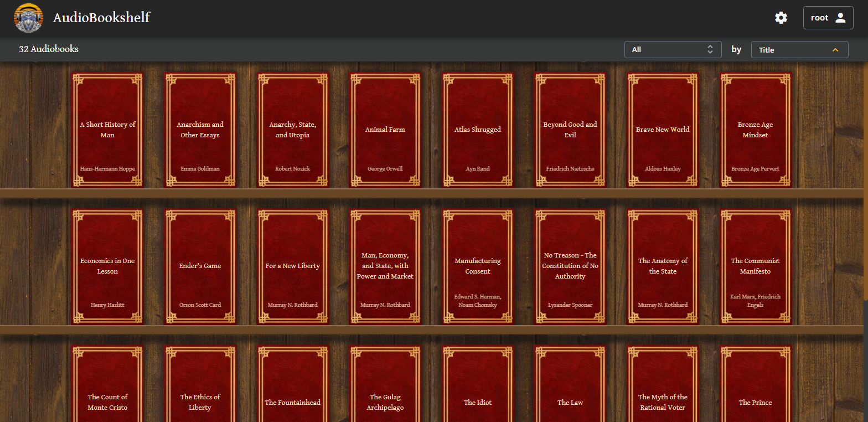Open the Ender's Game audiobook

[x=200, y=266]
